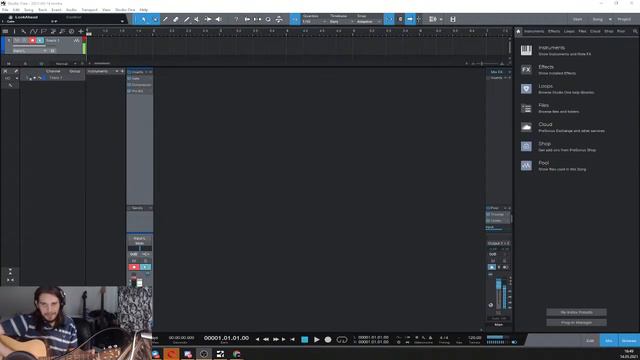Open the Quantize value dropdown
This screenshot has height=360, width=640.
pos(314,21)
